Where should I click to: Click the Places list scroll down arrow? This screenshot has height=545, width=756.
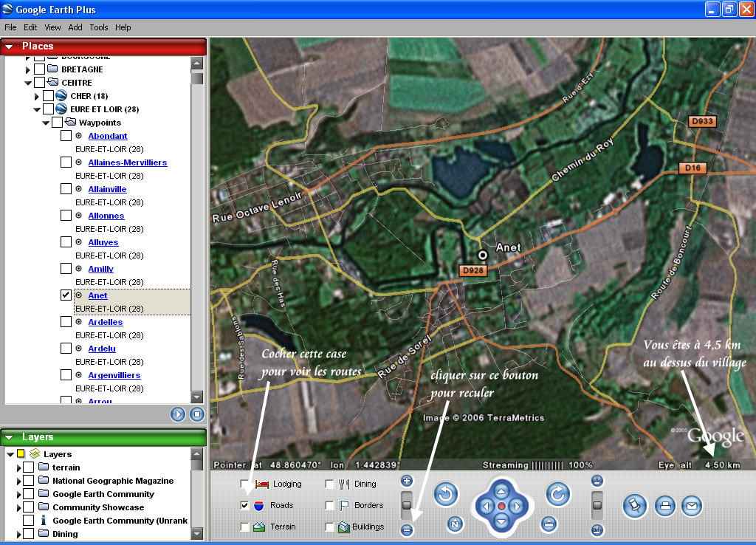pos(196,397)
